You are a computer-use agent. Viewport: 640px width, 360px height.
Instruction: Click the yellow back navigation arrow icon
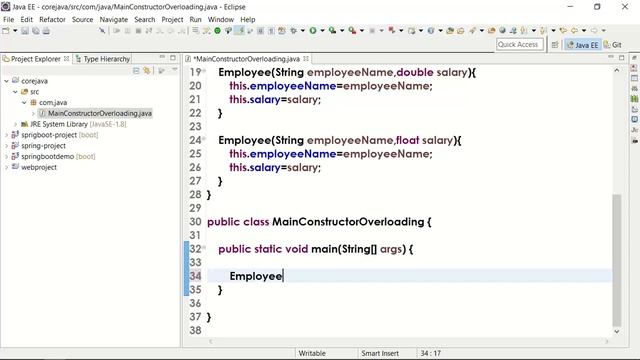pyautogui.click(x=574, y=31)
